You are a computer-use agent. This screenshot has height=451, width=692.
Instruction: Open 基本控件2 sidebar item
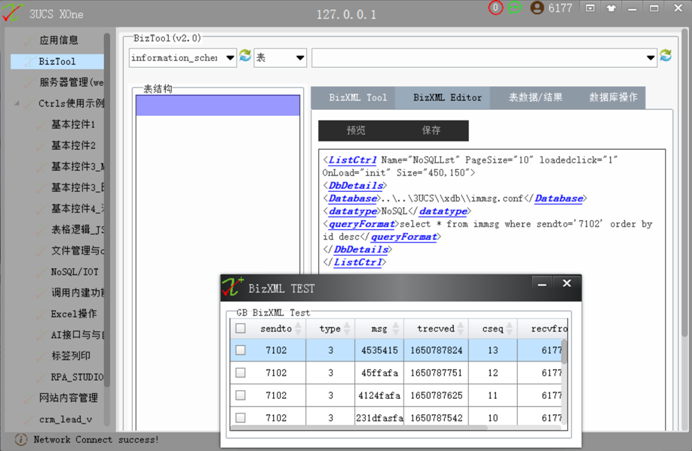[x=73, y=145]
